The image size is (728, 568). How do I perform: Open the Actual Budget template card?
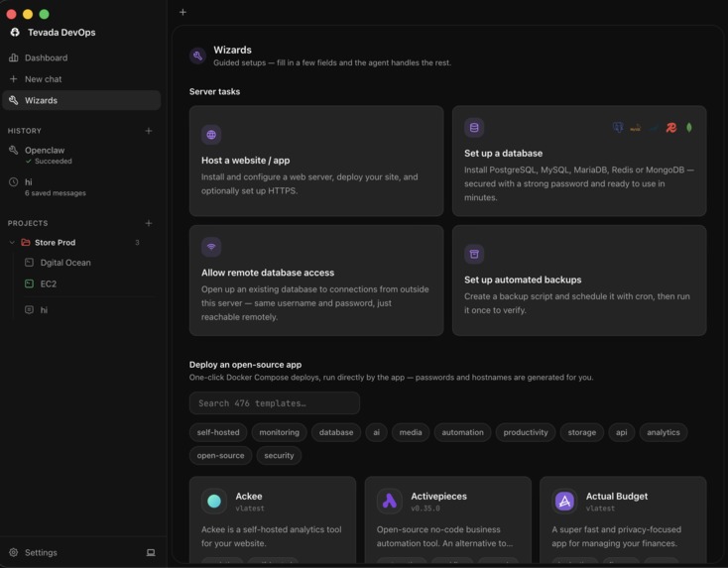623,519
